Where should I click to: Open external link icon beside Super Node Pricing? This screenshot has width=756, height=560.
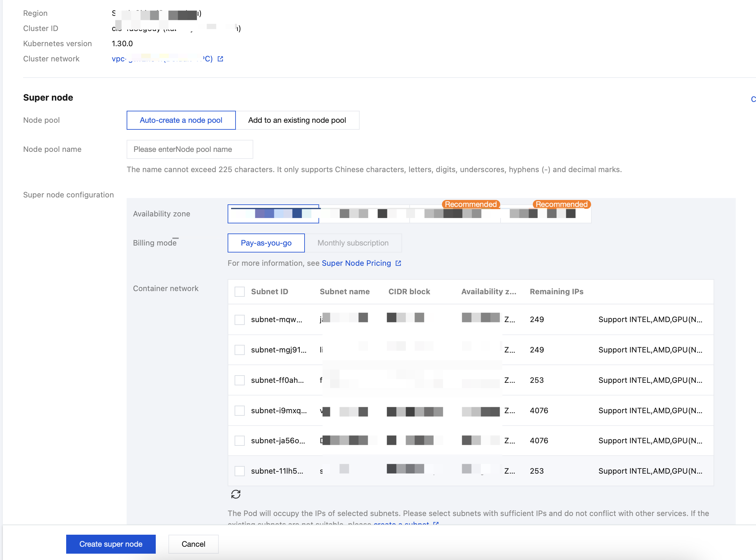[x=398, y=263]
